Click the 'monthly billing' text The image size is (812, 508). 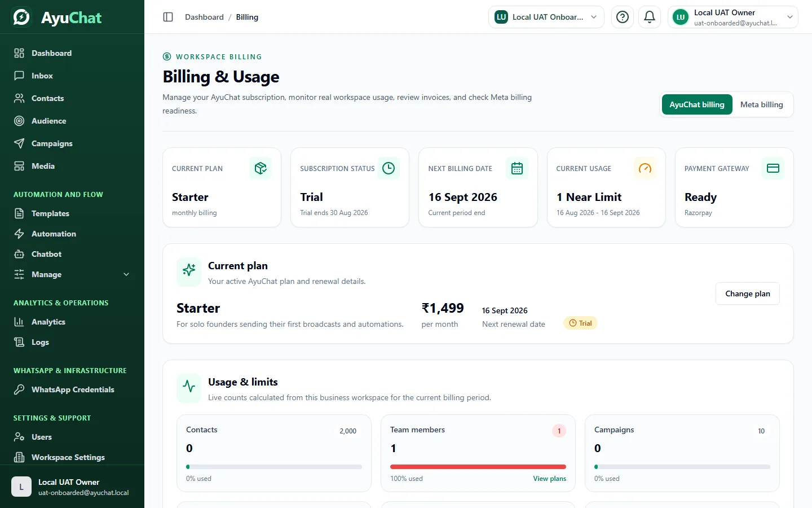[x=195, y=213]
